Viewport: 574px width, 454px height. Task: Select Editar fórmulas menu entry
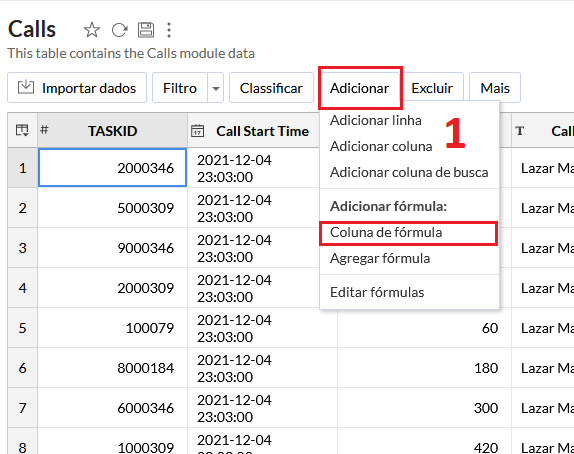409,292
